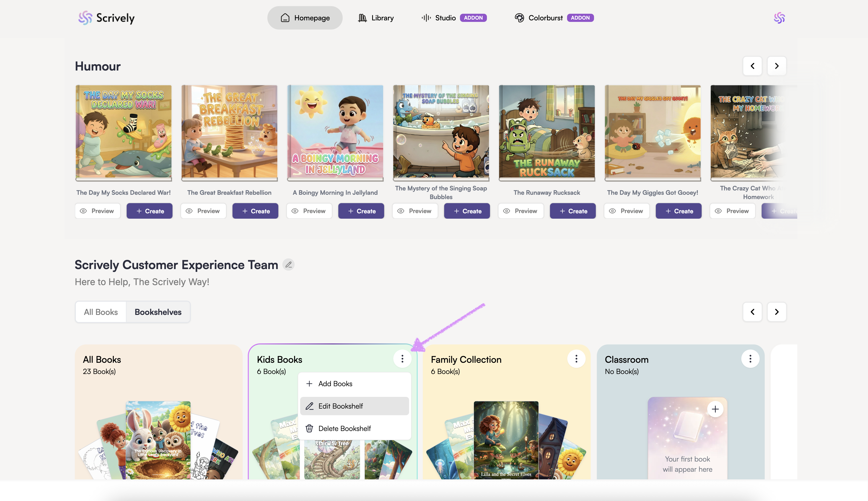Show next bookshelves with right chevron
Viewport: 868px width, 501px height.
776,312
